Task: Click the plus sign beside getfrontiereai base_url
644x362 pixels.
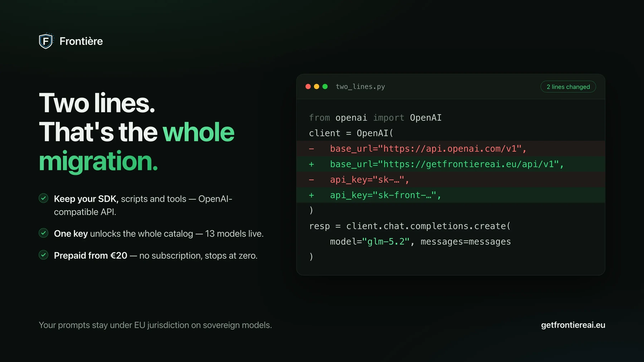Action: 312,164
